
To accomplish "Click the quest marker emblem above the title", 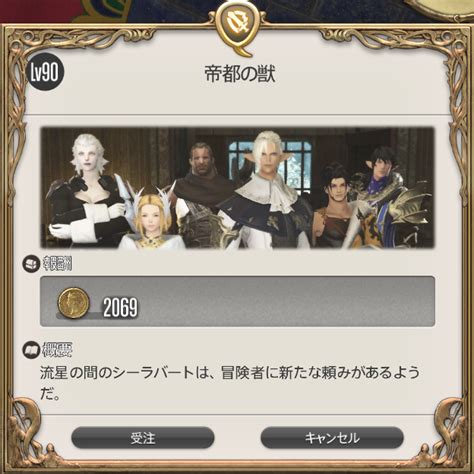I will click(x=237, y=28).
